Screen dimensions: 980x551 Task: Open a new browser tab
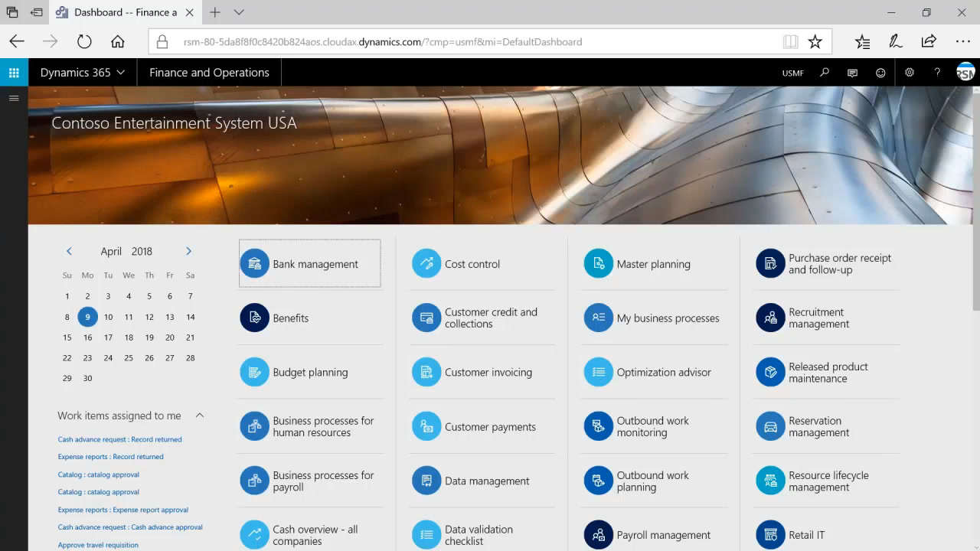215,12
